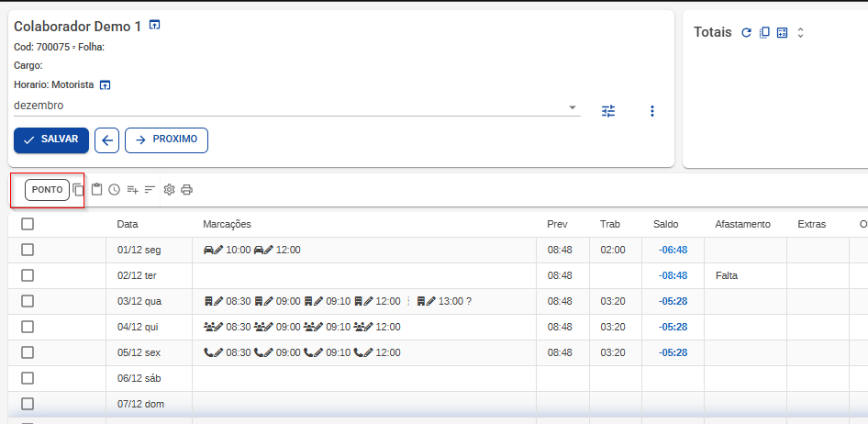Click the Trab column header
This screenshot has width=868, height=424.
[x=610, y=224]
